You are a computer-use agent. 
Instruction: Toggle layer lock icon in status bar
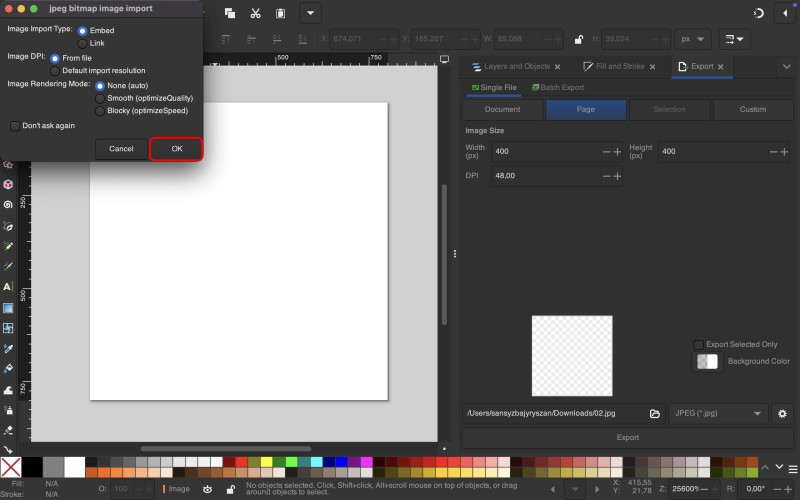point(231,489)
